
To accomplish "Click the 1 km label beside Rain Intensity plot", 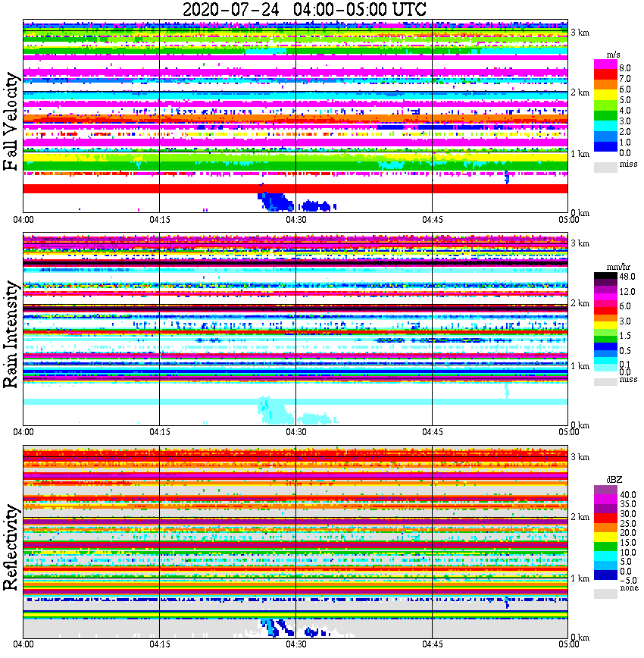I will pyautogui.click(x=580, y=366).
